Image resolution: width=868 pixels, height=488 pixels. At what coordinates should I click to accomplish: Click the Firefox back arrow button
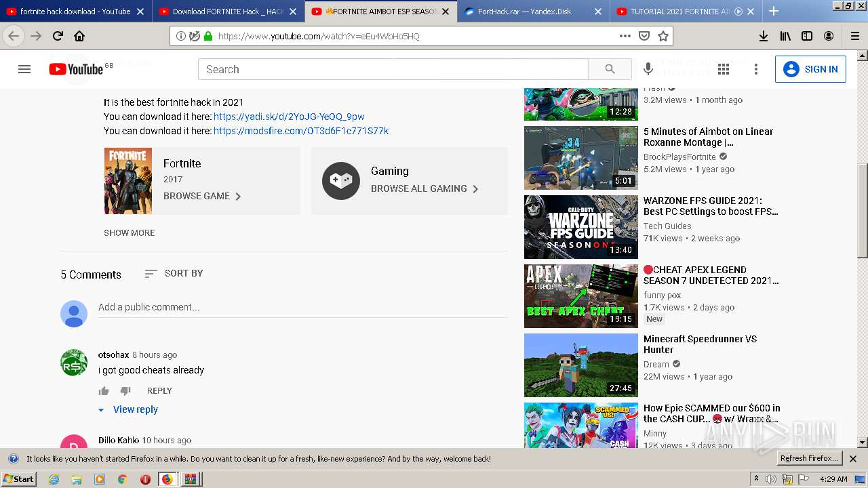click(x=14, y=36)
